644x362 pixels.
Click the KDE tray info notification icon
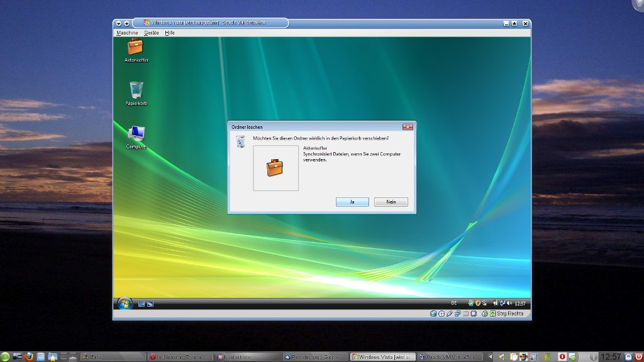(x=594, y=357)
